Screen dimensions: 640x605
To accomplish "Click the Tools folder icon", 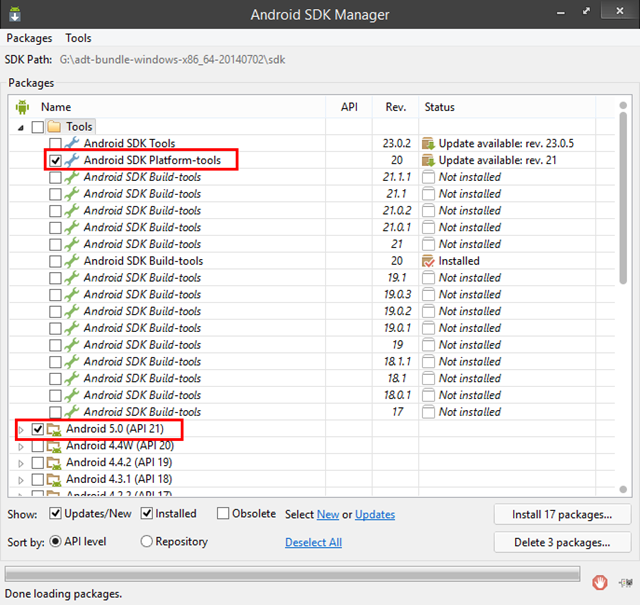I will point(54,127).
